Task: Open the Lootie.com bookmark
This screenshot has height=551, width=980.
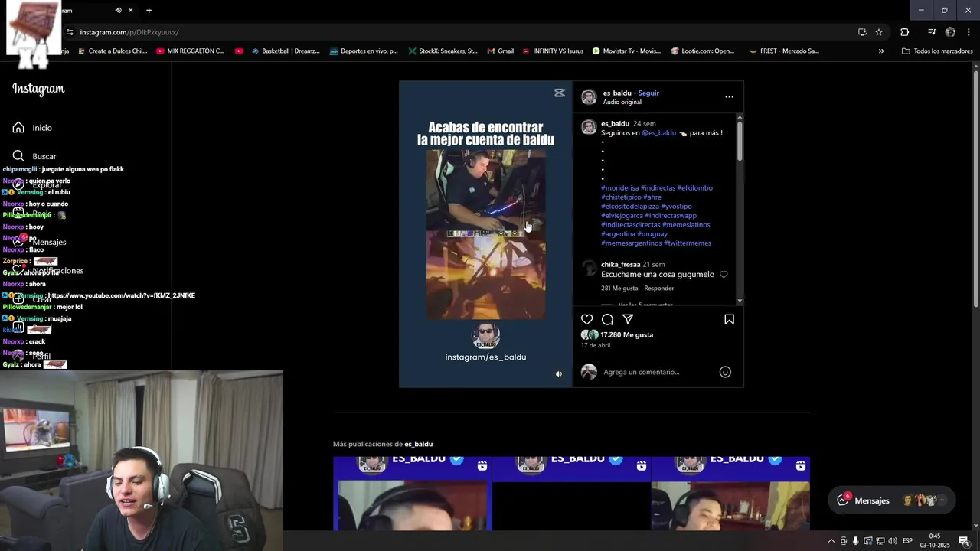Action: [x=702, y=51]
